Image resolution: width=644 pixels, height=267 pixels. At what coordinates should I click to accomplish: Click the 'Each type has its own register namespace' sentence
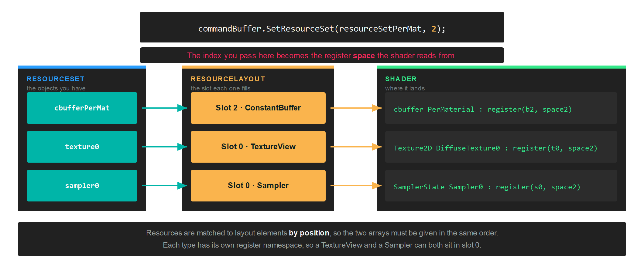(x=322, y=245)
